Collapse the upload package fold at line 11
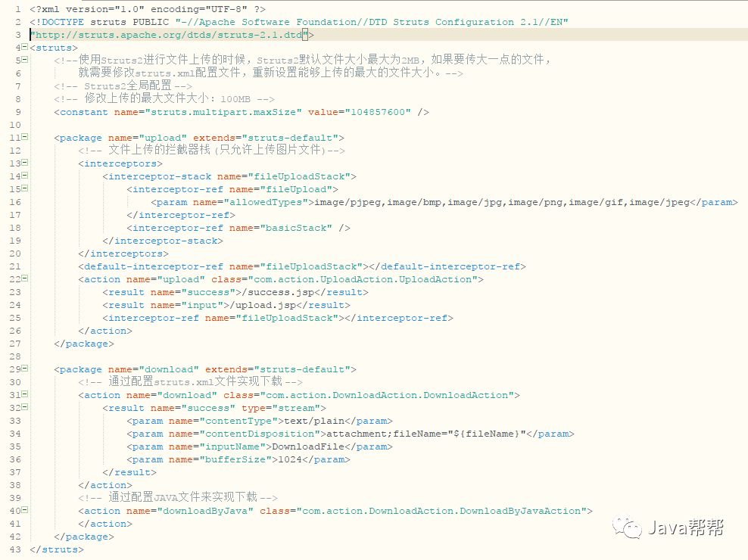The width and height of the screenshot is (748, 560). click(x=24, y=137)
